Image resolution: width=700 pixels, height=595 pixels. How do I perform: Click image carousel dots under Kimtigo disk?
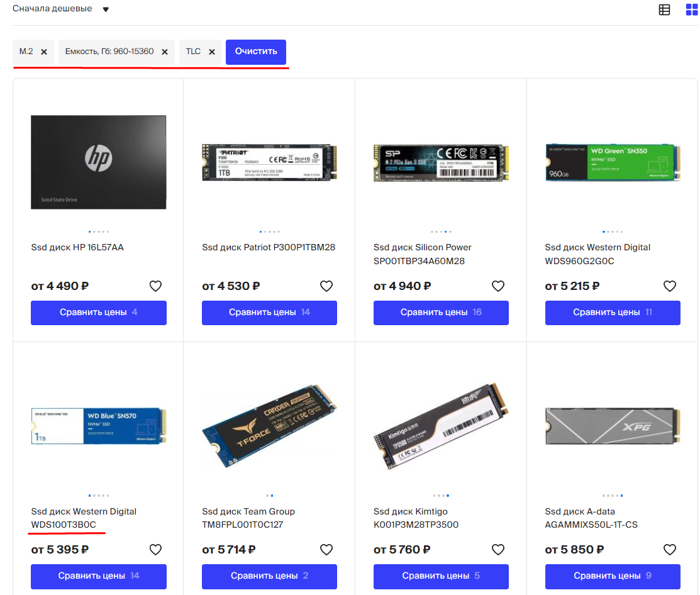click(x=441, y=496)
